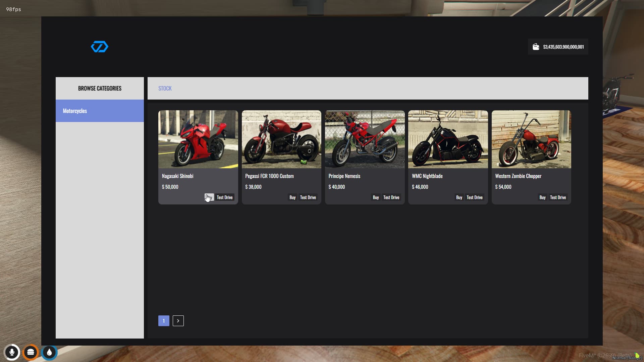
Task: Click the water drop thirst icon
Action: [49, 352]
